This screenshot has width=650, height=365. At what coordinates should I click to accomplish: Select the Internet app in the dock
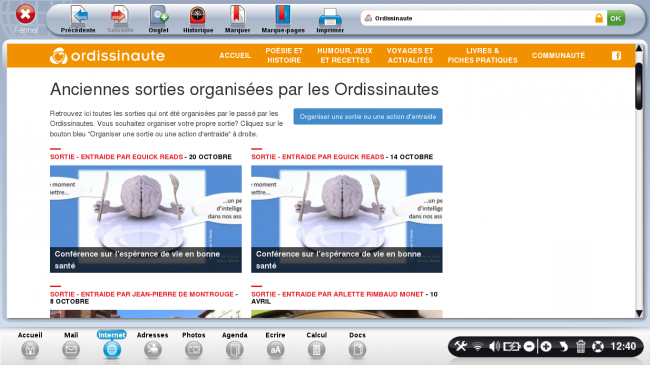click(x=112, y=345)
